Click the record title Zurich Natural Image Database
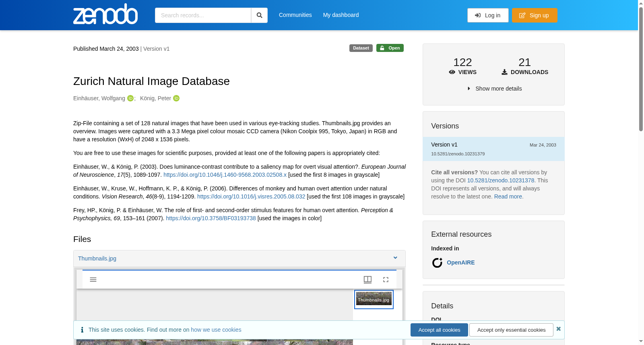The image size is (644, 345). pyautogui.click(x=151, y=81)
